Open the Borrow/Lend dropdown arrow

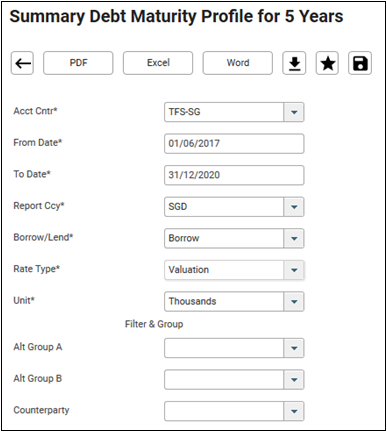(294, 238)
